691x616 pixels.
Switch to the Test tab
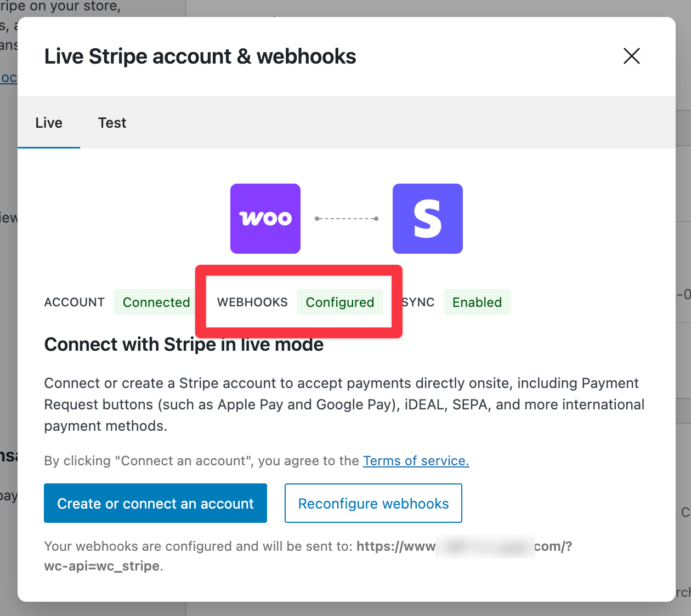click(x=112, y=122)
